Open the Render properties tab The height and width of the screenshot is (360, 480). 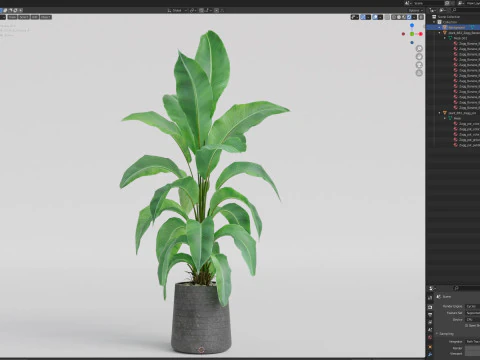430,307
